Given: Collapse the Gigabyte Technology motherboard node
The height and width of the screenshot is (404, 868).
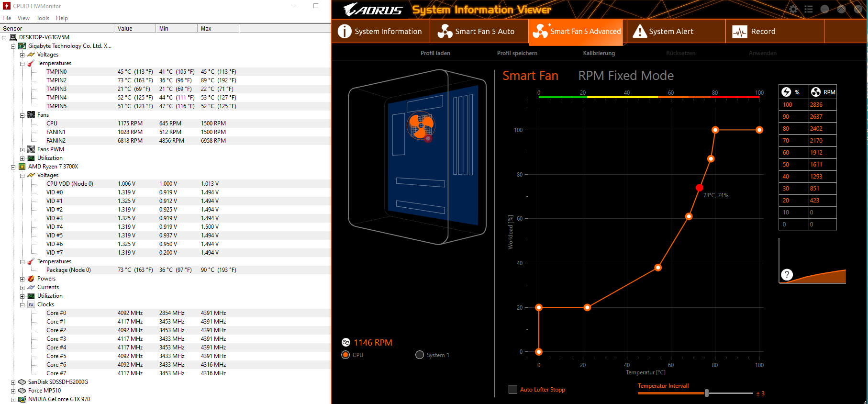Looking at the screenshot, I should [13, 46].
